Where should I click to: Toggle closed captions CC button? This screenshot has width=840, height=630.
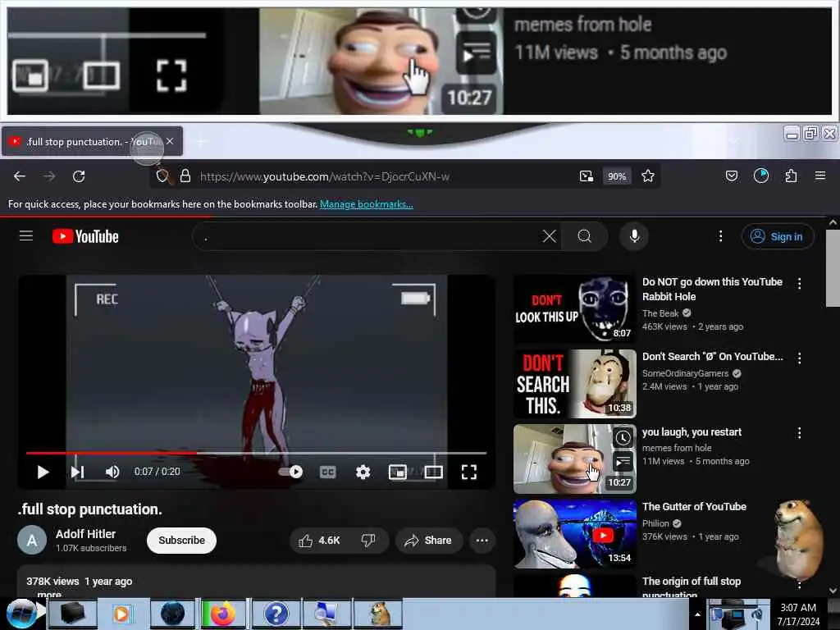point(327,472)
